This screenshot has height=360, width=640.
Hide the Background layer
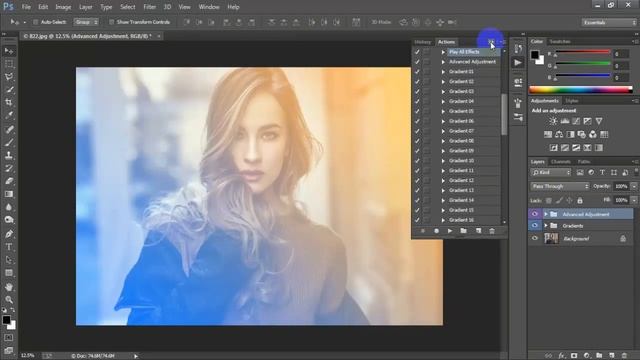point(535,238)
